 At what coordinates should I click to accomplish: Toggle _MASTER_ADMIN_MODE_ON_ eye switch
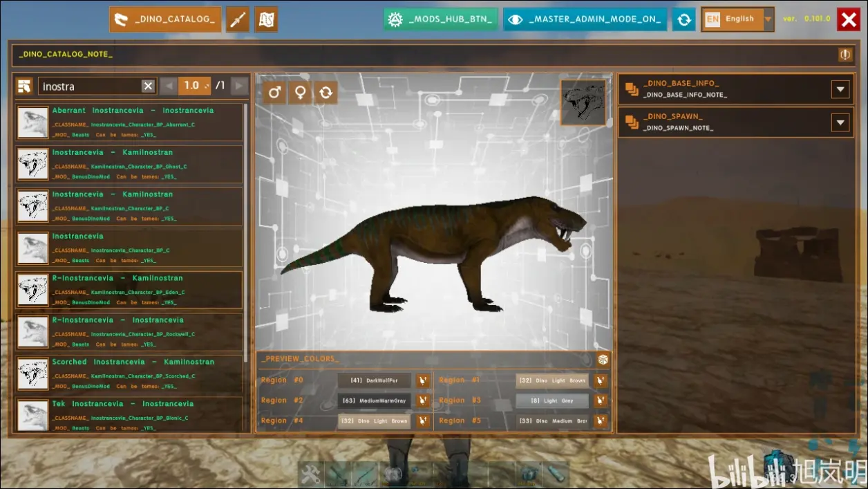click(516, 19)
